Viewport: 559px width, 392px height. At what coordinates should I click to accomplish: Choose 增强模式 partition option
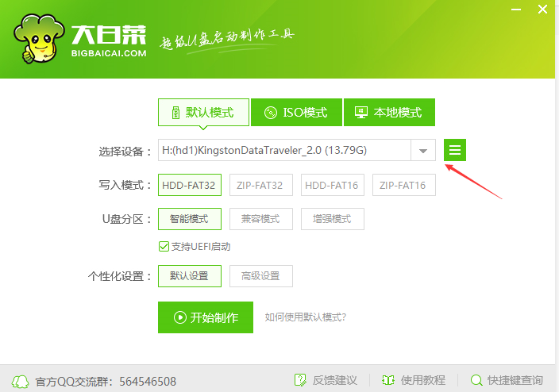click(x=333, y=219)
